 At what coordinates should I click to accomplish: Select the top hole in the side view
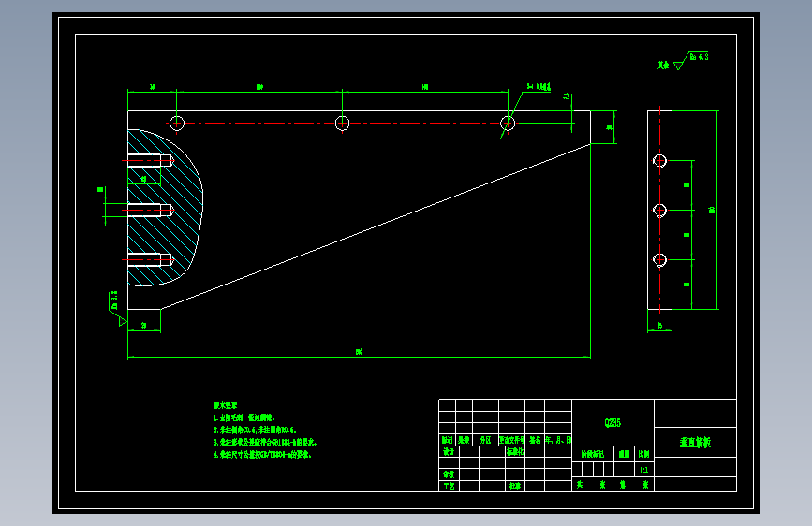[659, 161]
